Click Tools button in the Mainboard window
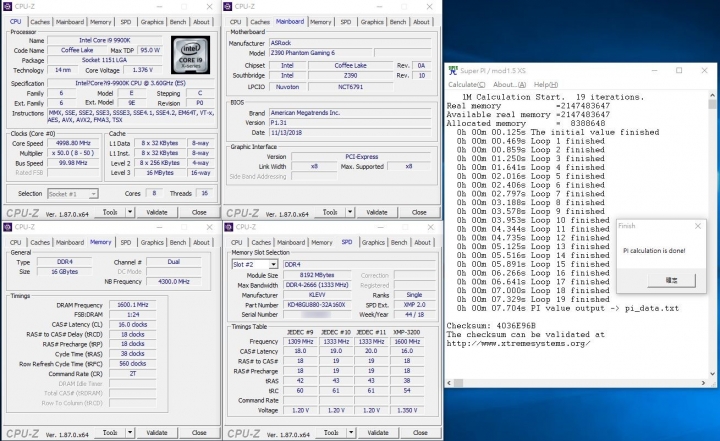 pos(330,212)
